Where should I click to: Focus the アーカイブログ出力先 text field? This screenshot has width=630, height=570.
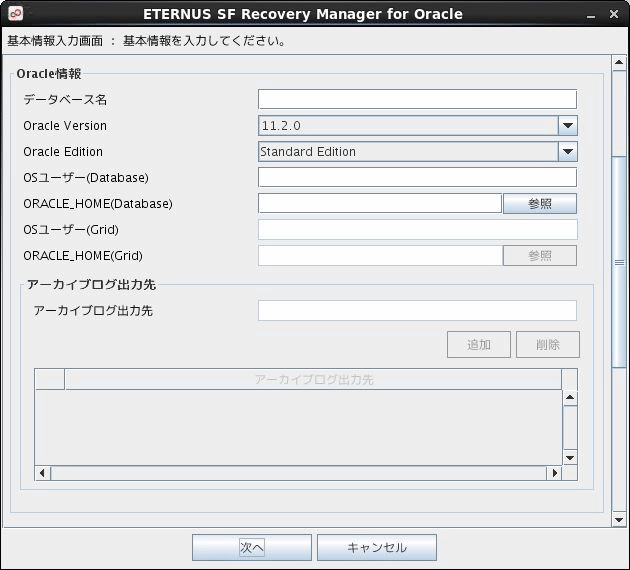click(x=417, y=310)
